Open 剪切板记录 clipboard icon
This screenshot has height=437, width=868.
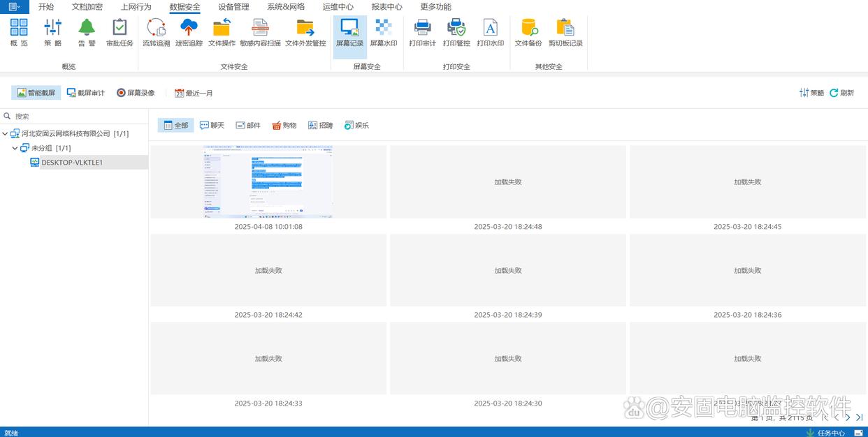[x=565, y=33]
